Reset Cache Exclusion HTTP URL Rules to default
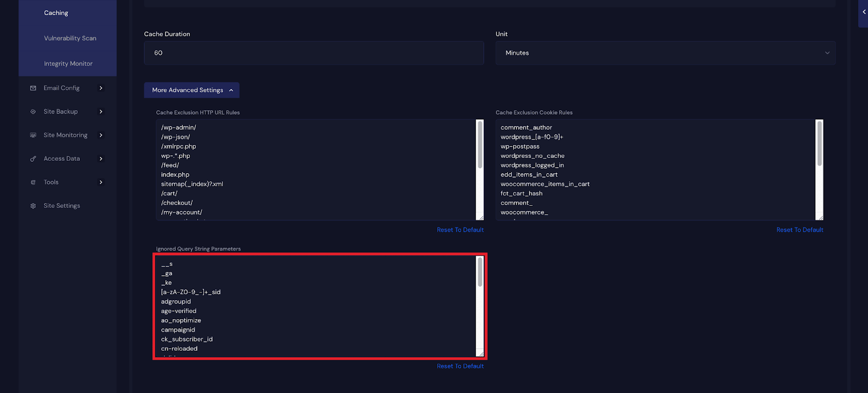 click(x=460, y=230)
